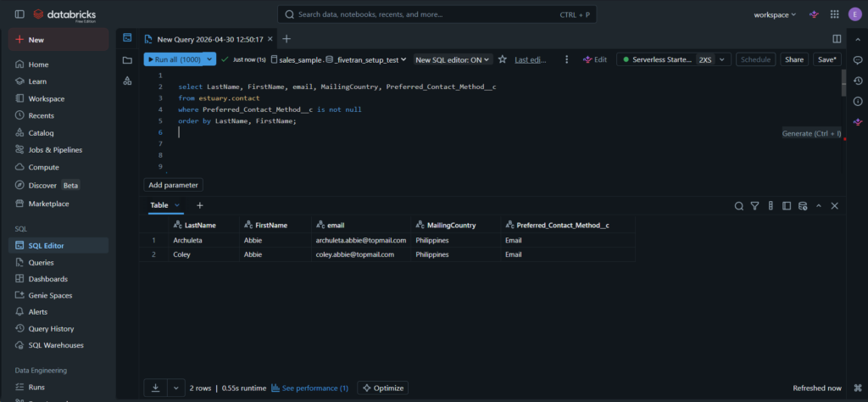The image size is (868, 402).
Task: Run the query with Run all
Action: pos(174,59)
